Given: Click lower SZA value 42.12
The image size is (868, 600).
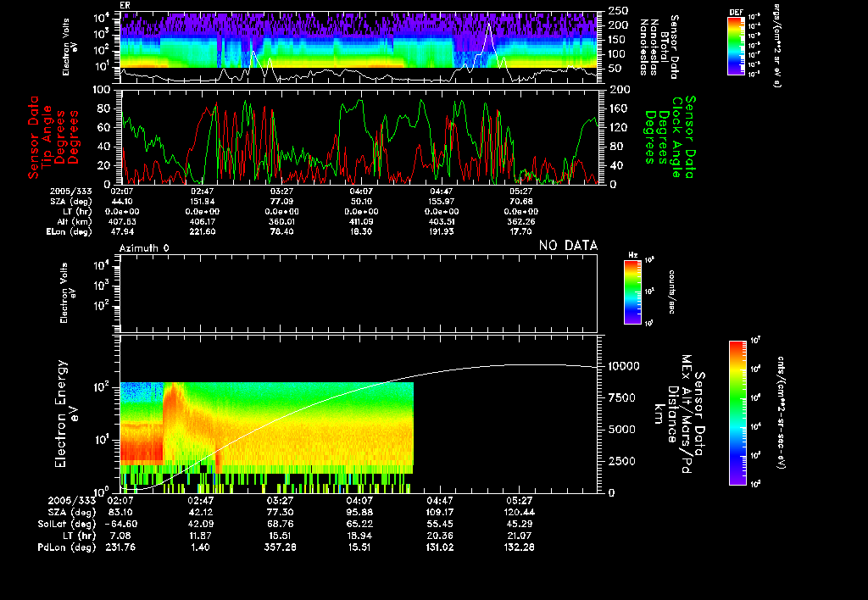Looking at the screenshot, I should tap(200, 512).
